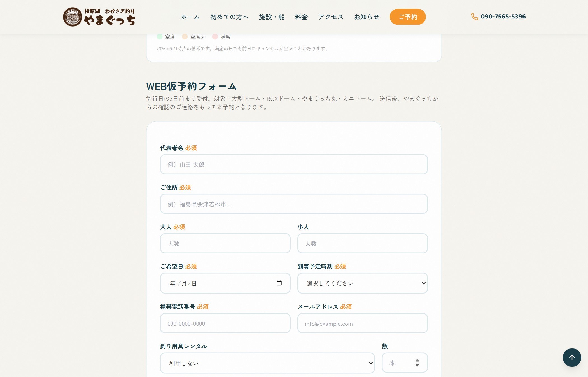Select 料金 in the top navigation

(301, 17)
